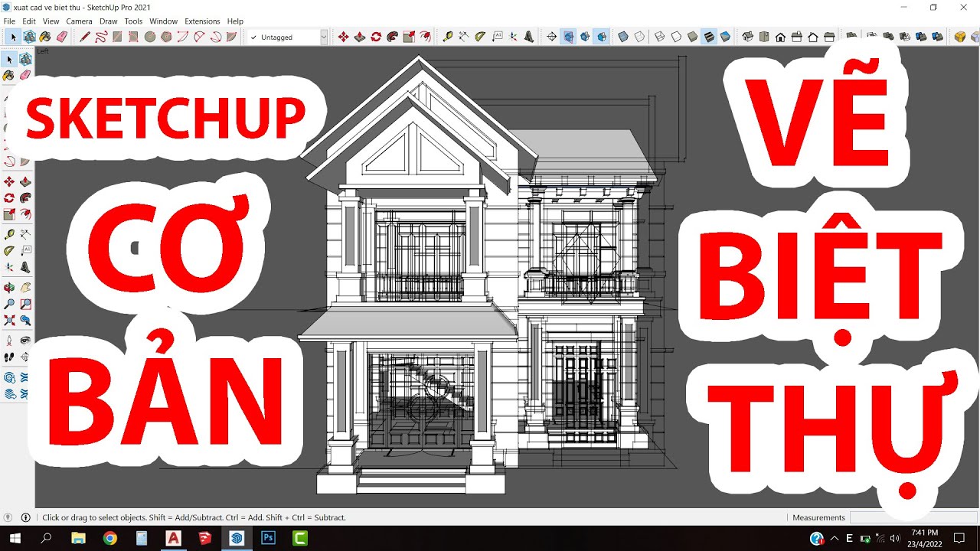The height and width of the screenshot is (551, 980).
Task: Choose the Rotate tool in top toolbar
Action: click(x=376, y=37)
